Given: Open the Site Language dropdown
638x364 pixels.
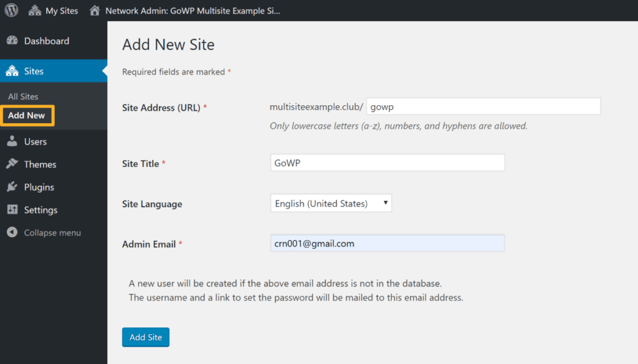Looking at the screenshot, I should point(331,203).
